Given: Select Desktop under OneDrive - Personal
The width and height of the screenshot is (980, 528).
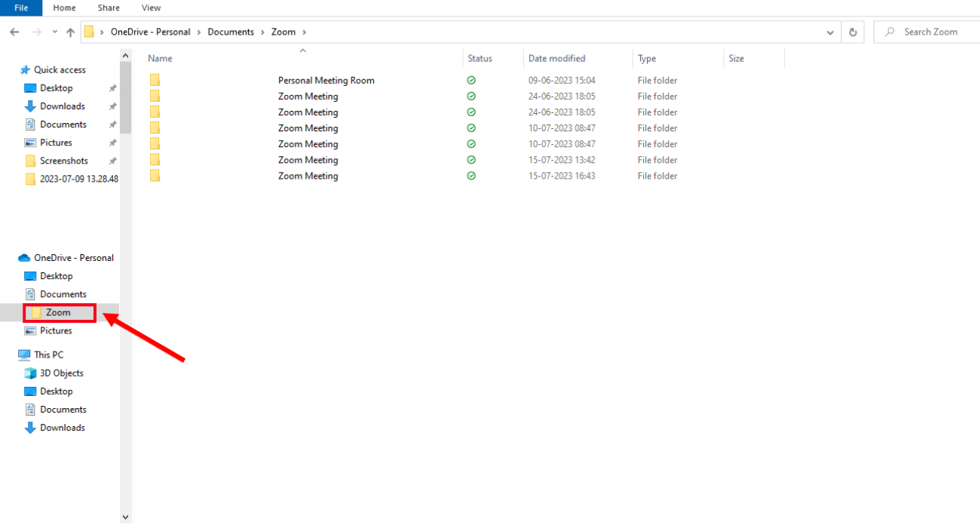Looking at the screenshot, I should pos(57,276).
